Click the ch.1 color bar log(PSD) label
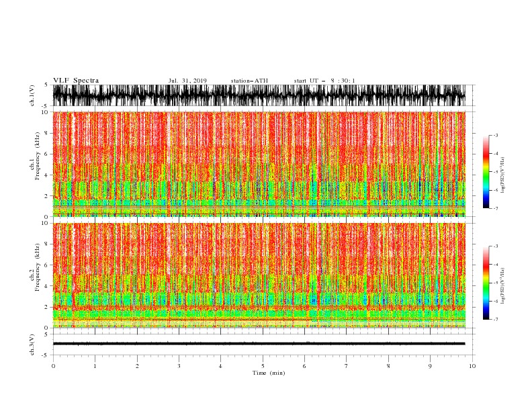The image size is (532, 411). point(503,175)
